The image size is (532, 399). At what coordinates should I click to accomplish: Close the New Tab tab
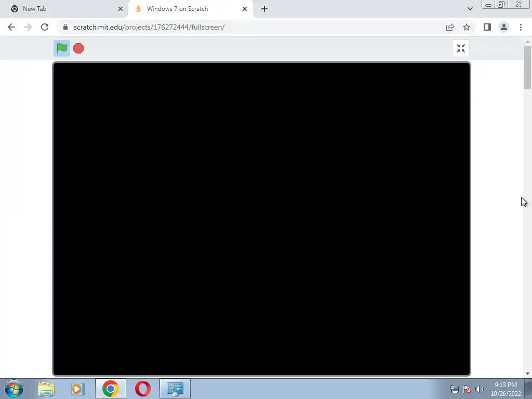click(x=121, y=9)
